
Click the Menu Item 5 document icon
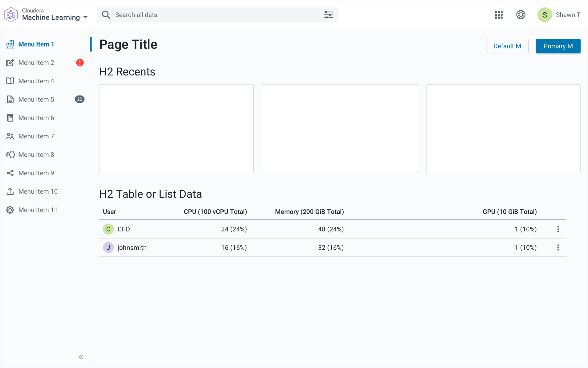click(x=10, y=99)
